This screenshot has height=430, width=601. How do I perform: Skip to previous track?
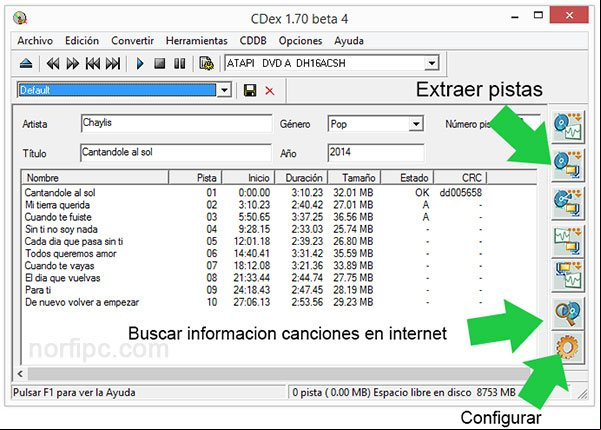[93, 64]
